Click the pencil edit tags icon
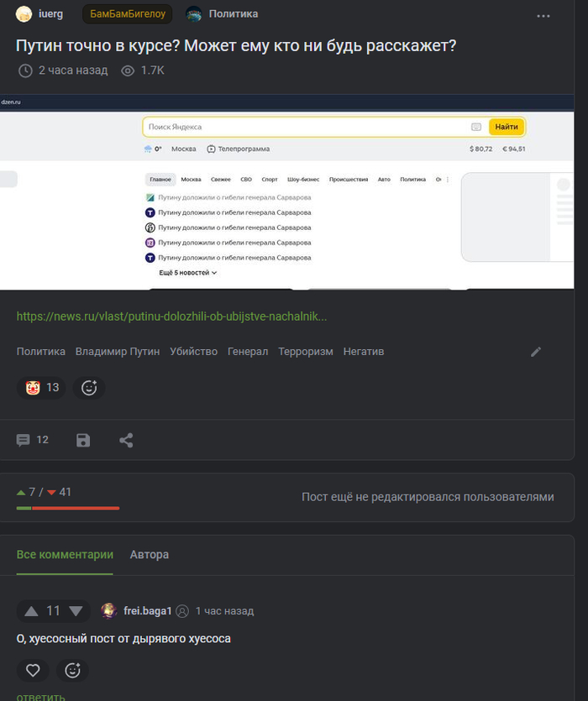The height and width of the screenshot is (701, 588). [x=536, y=352]
